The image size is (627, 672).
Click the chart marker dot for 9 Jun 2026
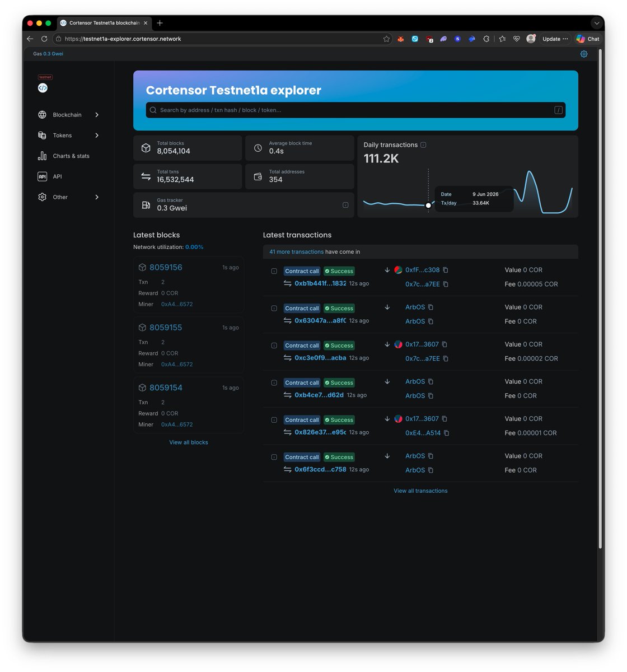pyautogui.click(x=428, y=206)
